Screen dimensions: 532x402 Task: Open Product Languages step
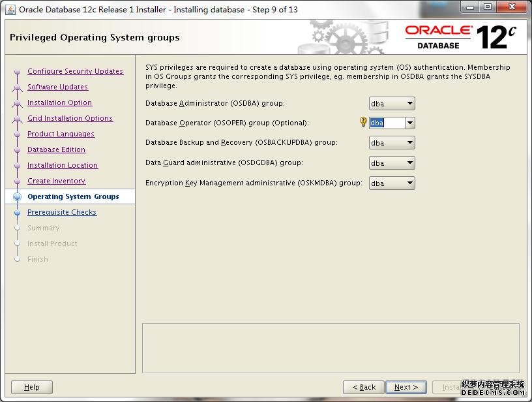(x=61, y=134)
